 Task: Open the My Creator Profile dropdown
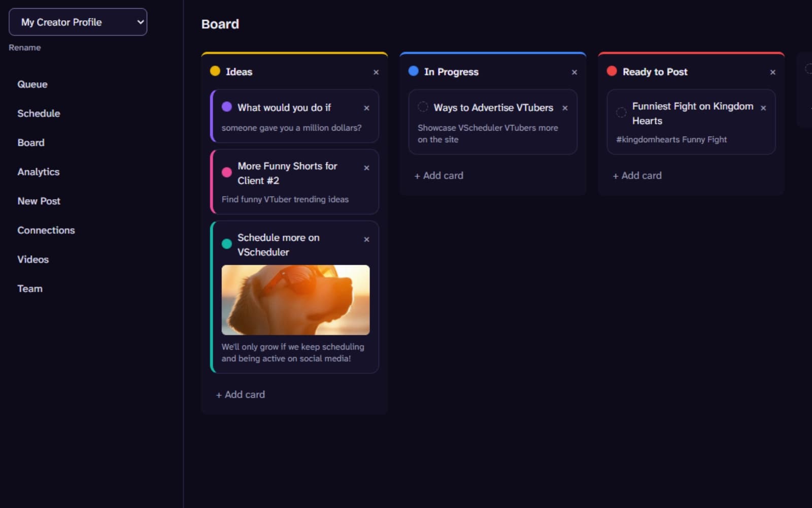pyautogui.click(x=78, y=22)
